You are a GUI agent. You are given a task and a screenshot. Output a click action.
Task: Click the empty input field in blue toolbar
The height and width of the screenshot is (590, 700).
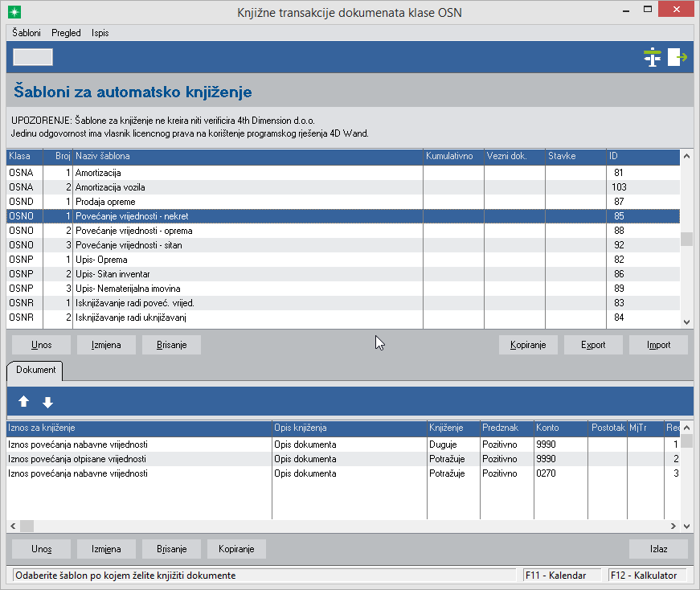(33, 57)
